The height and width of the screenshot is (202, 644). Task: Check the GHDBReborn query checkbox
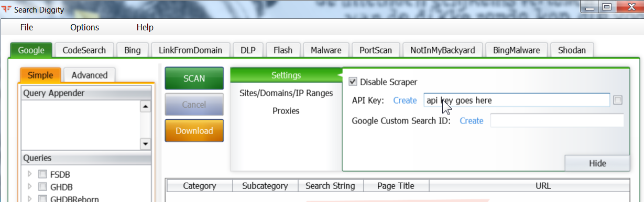[x=42, y=198]
